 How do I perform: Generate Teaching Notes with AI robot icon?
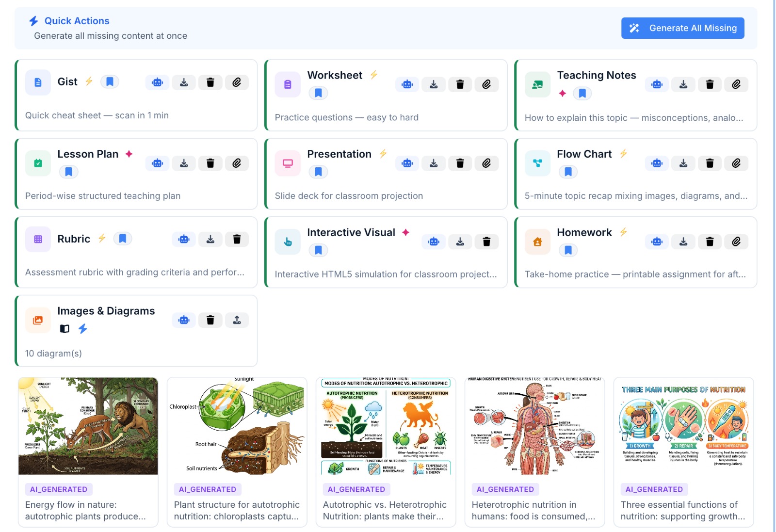[x=657, y=84]
